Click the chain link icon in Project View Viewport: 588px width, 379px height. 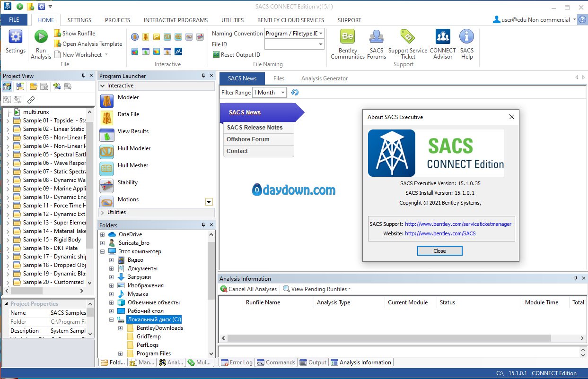point(31,100)
